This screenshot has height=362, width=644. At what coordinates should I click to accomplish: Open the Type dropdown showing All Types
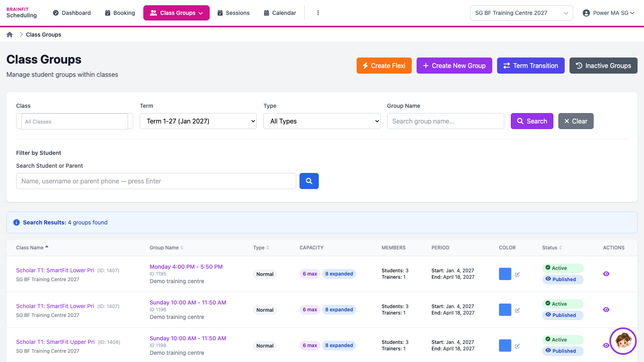322,121
